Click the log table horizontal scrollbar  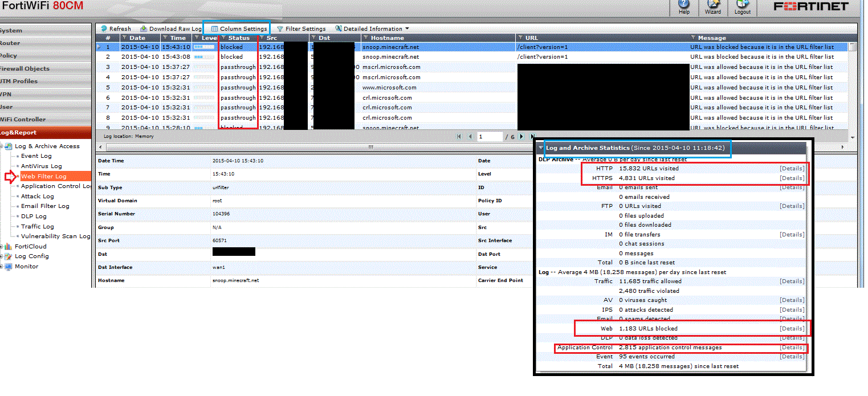tap(370, 147)
